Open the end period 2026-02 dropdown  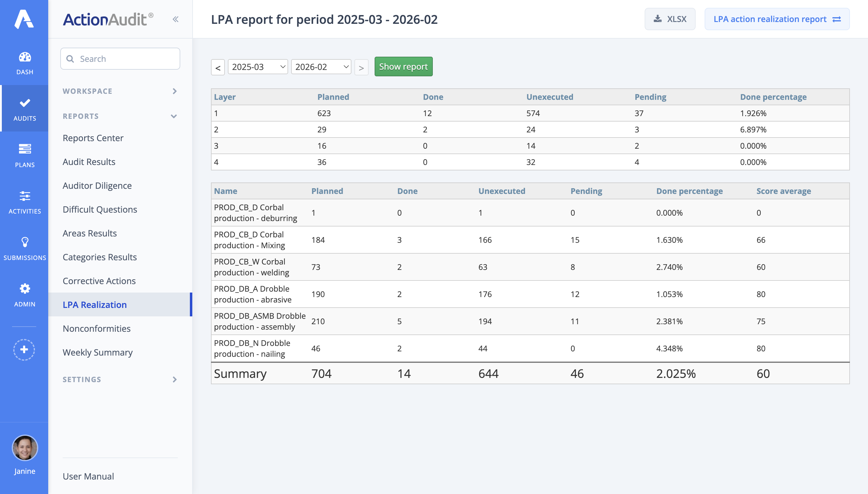pyautogui.click(x=321, y=66)
